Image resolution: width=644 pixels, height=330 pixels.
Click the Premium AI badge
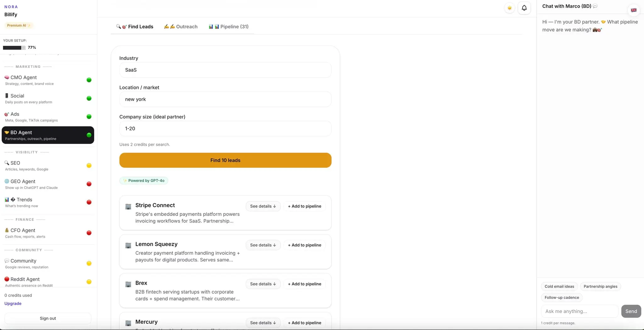[x=19, y=25]
